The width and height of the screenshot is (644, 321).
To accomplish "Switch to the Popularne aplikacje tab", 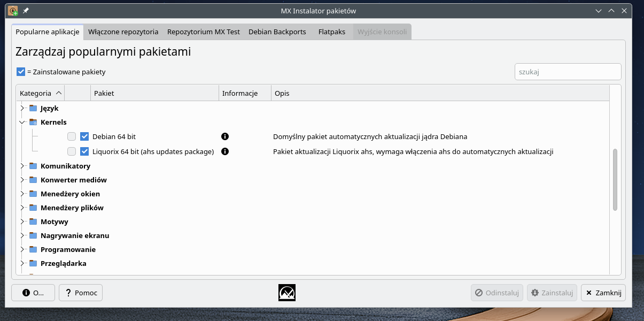I will pyautogui.click(x=48, y=32).
